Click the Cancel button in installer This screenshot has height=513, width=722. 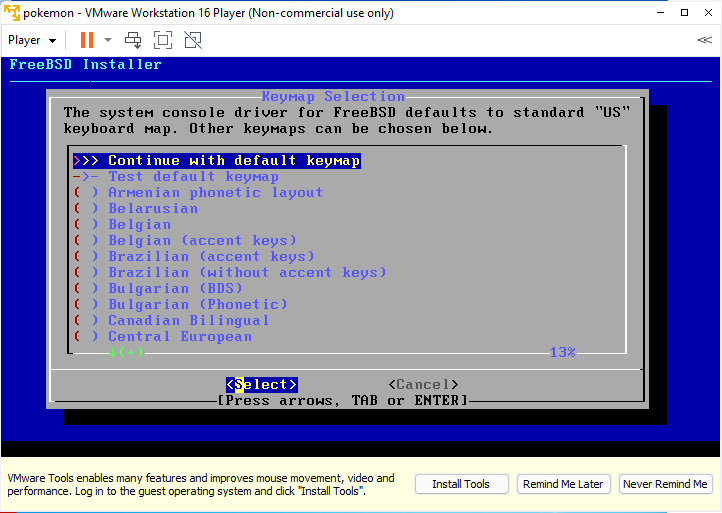[423, 385]
